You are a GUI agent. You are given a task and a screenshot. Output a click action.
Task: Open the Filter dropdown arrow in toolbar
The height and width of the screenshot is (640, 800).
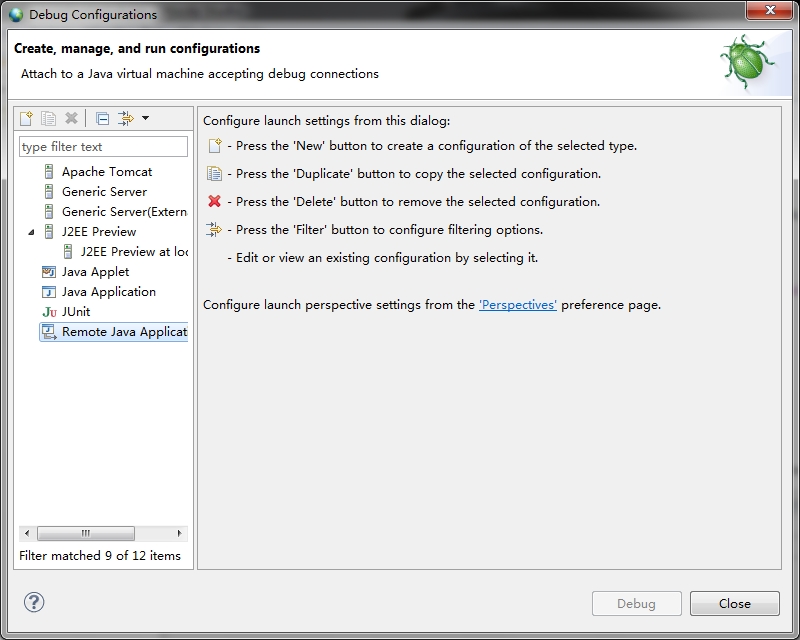point(145,118)
